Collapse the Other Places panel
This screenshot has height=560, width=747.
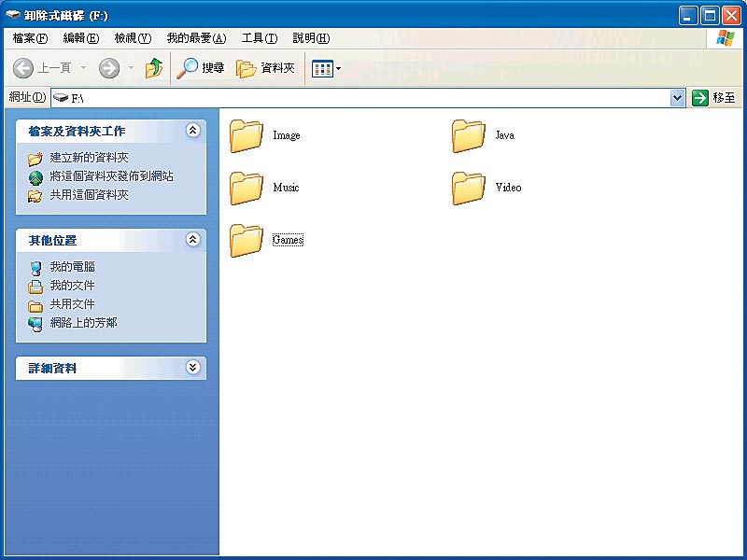192,240
